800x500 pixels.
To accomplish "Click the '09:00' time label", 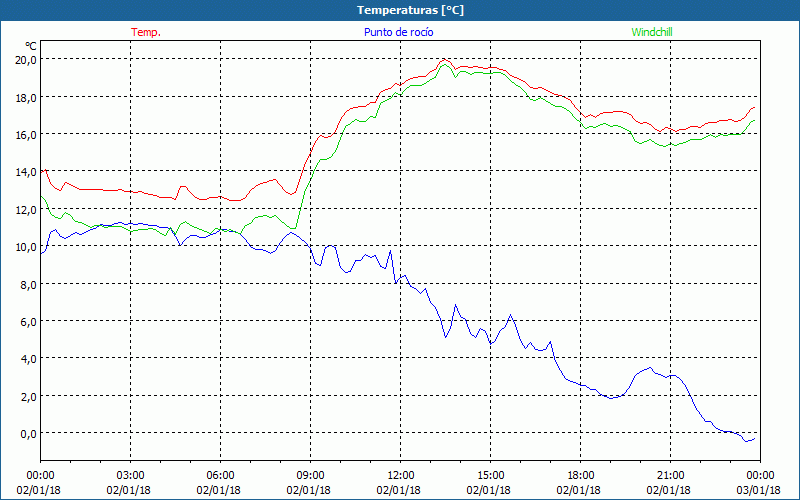I will tap(310, 476).
